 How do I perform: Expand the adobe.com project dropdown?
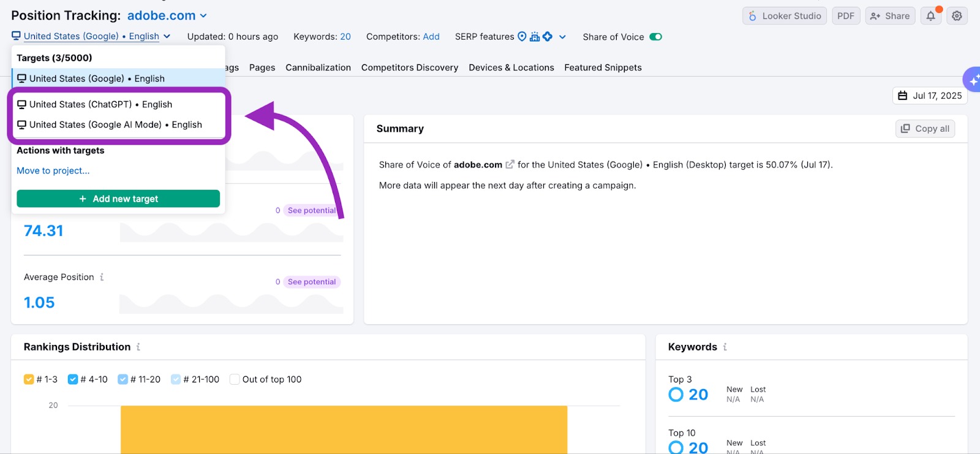point(203,16)
